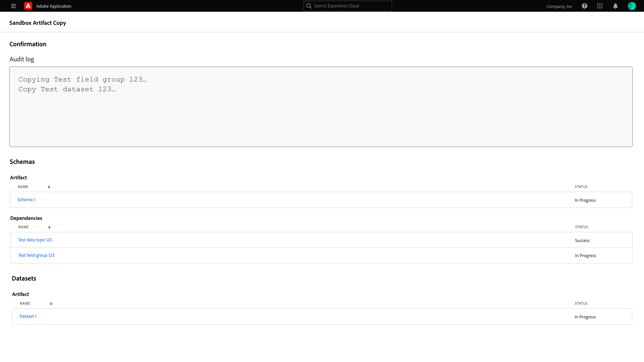Open Test field group 123 link
This screenshot has height=362, width=644.
pyautogui.click(x=36, y=255)
